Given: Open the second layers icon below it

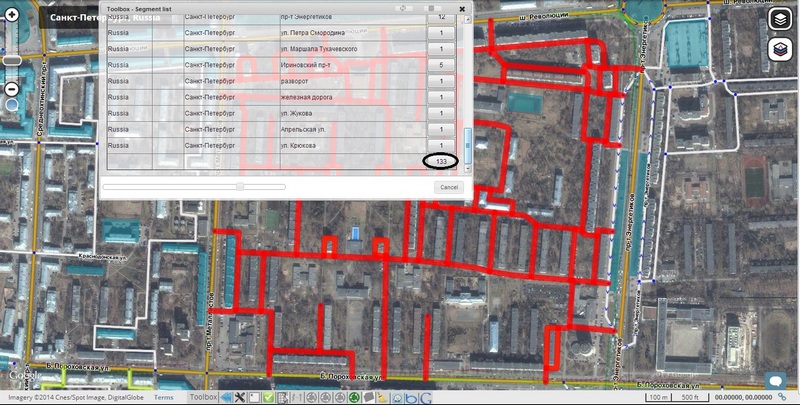Looking at the screenshot, I should [x=779, y=49].
